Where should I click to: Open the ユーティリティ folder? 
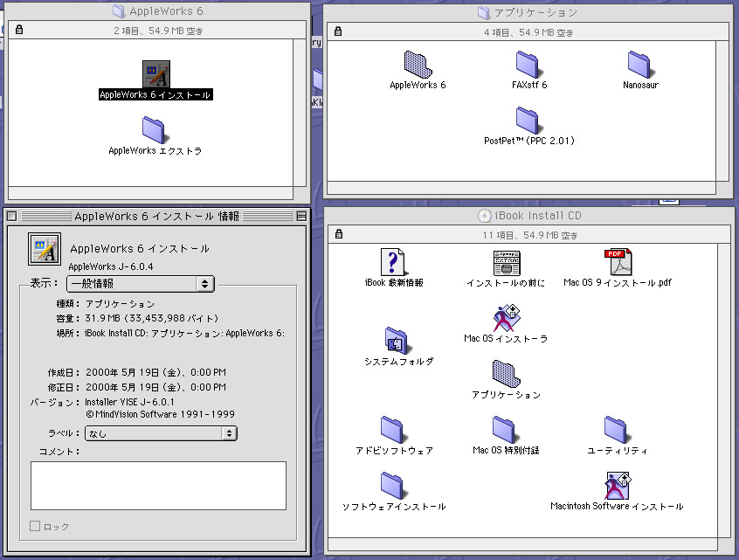pyautogui.click(x=616, y=430)
